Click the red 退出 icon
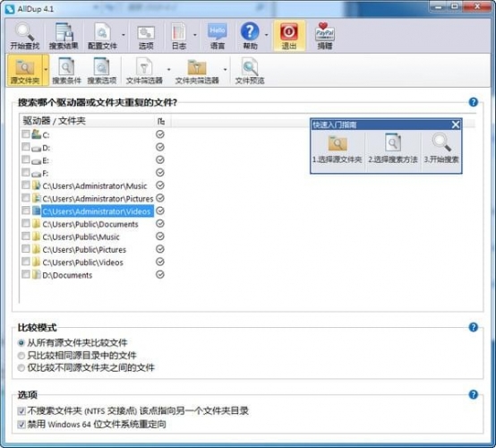This screenshot has width=496, height=448. point(289,31)
